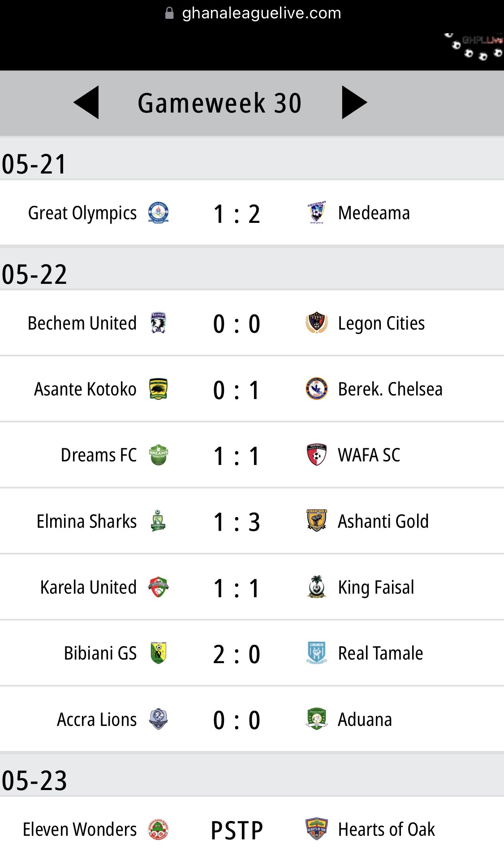
Task: Tap the Dreams FC green crest
Action: [158, 455]
